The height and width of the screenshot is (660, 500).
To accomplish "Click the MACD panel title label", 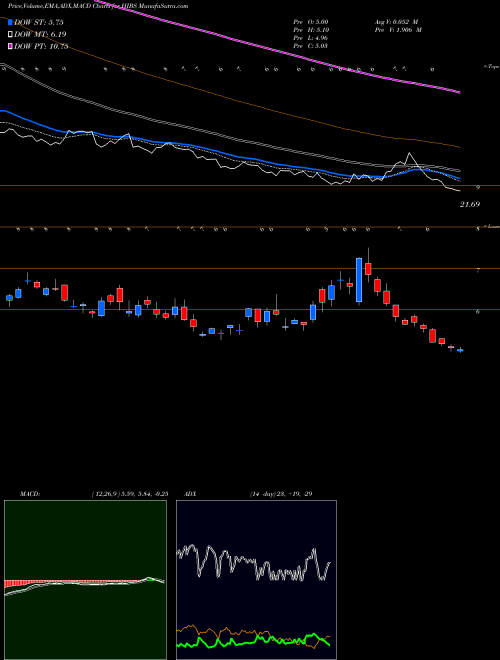I will point(30,494).
